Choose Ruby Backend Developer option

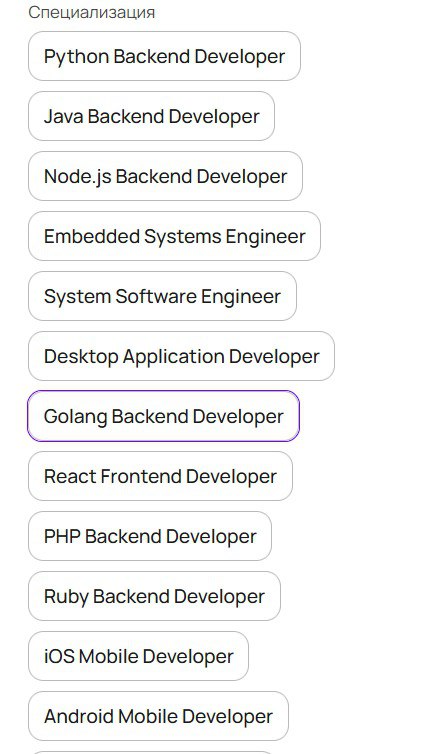pos(154,596)
